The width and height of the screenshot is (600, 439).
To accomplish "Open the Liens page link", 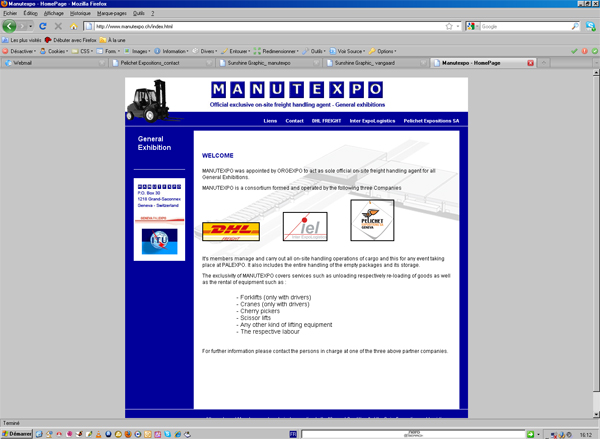I will (270, 121).
